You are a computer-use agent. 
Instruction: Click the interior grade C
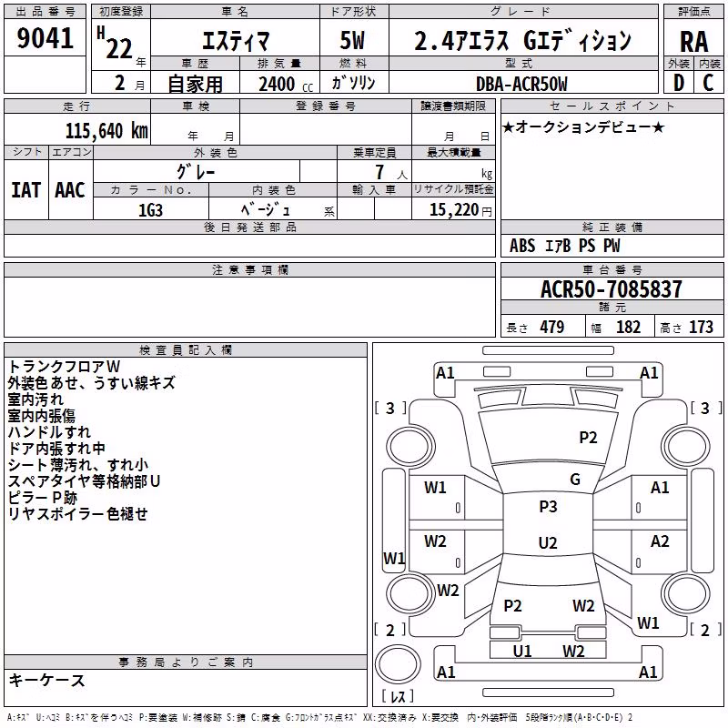708,83
